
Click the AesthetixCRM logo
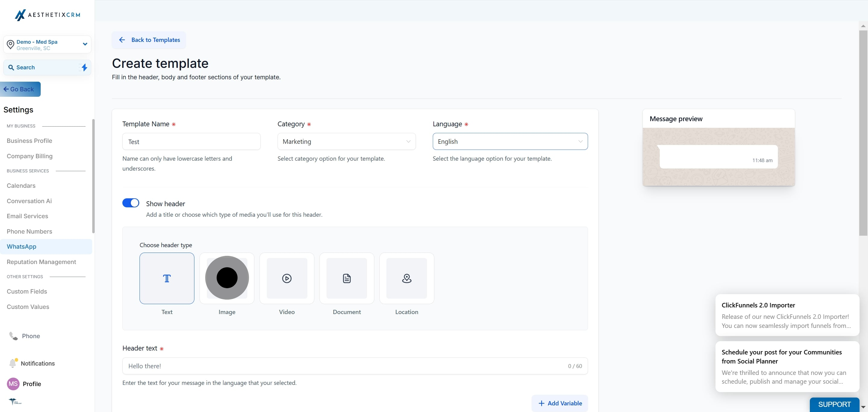coord(48,15)
